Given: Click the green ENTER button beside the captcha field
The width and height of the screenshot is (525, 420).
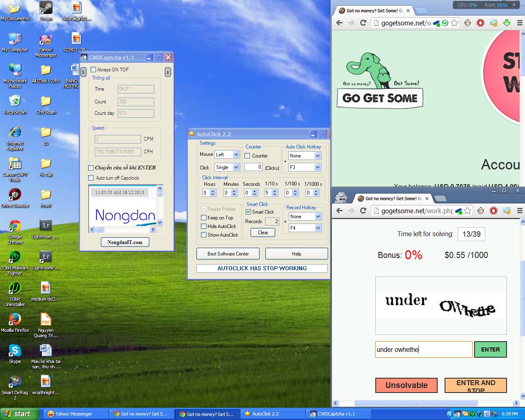Looking at the screenshot, I should pos(491,349).
